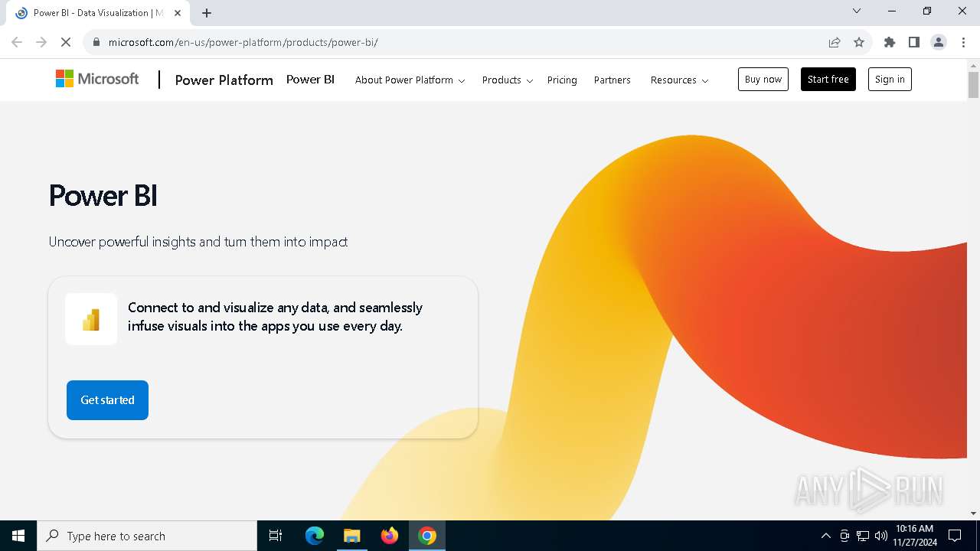Open Task View on the taskbar
This screenshot has height=551, width=980.
[276, 536]
